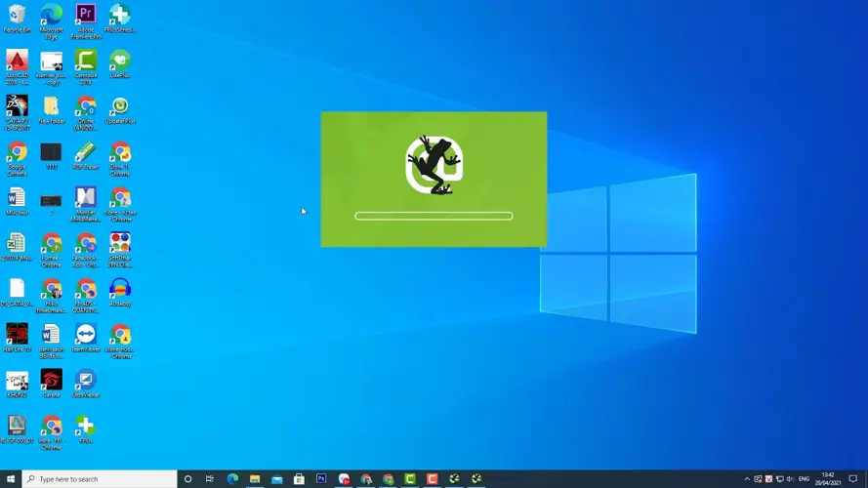Switch to Photoshop on the taskbar
The width and height of the screenshot is (868, 488).
click(x=321, y=479)
